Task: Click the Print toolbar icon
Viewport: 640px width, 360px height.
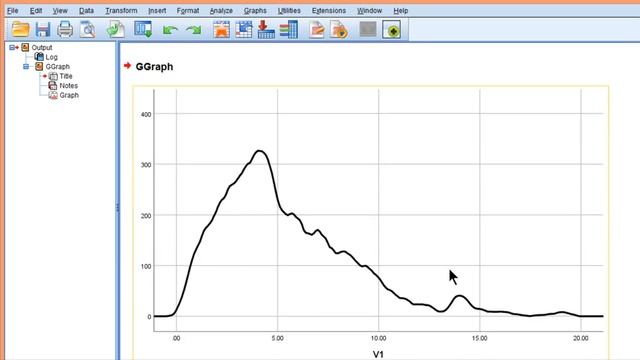Action: 65,29
